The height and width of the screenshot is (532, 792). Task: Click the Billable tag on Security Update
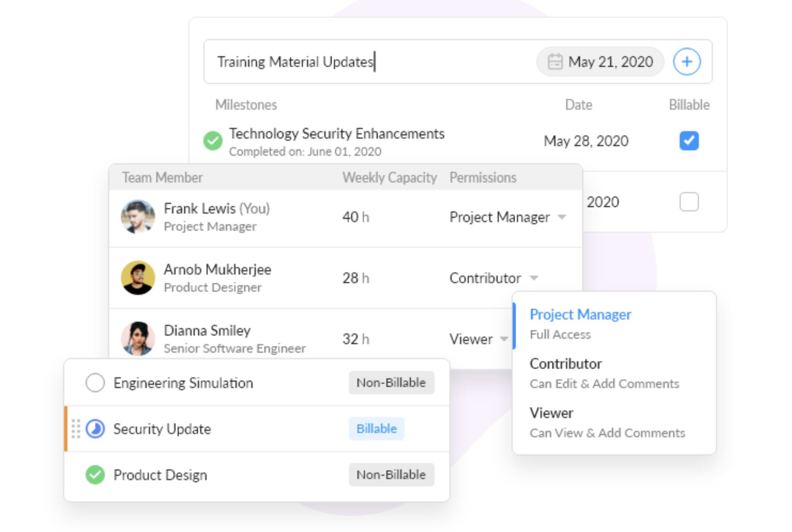click(x=376, y=429)
